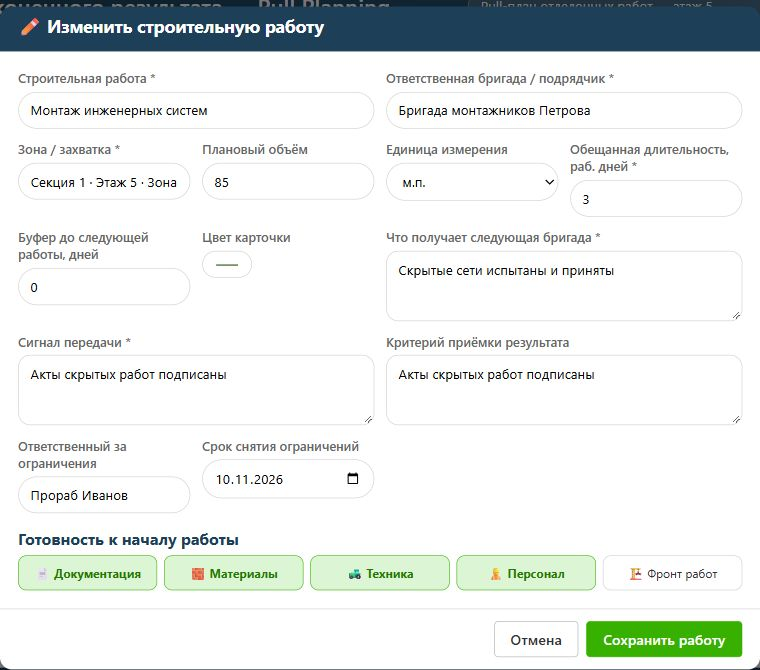
Task: Enable the Фронт работ readiness chip
Action: coord(673,573)
